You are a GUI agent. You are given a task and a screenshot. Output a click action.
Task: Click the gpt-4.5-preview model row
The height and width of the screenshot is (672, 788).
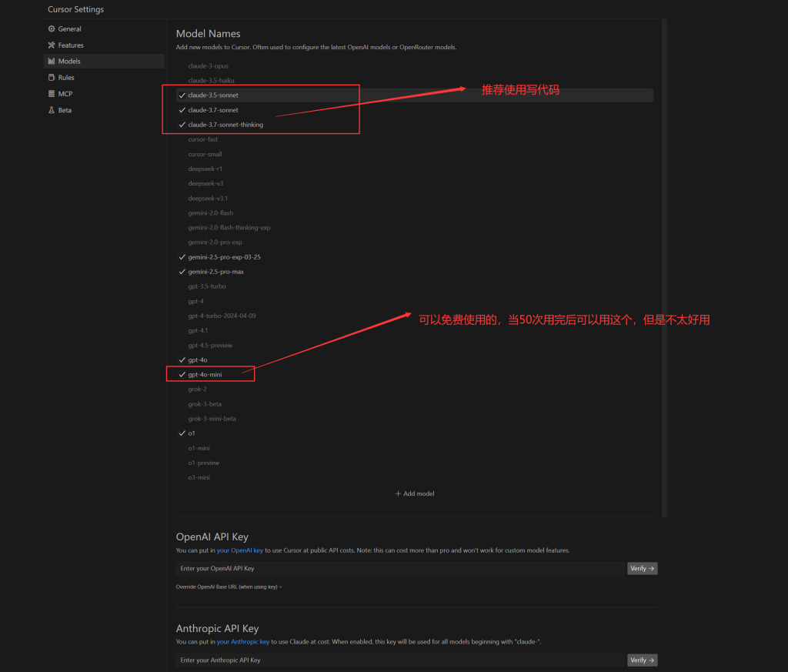point(415,346)
